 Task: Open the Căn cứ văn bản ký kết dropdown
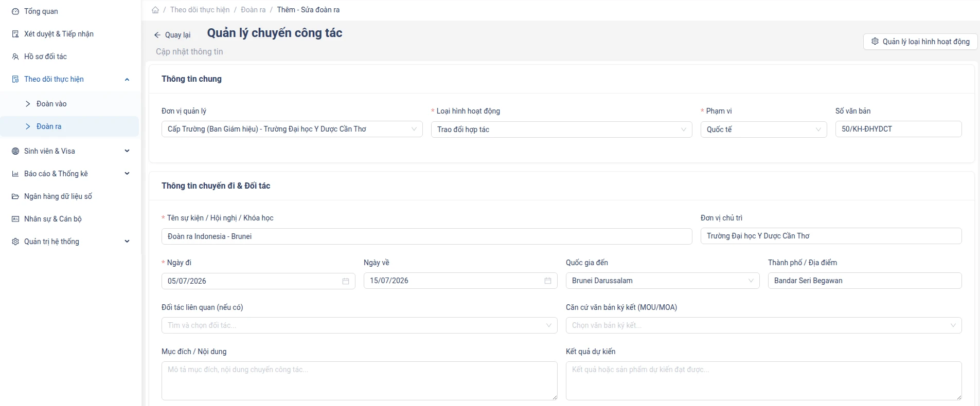pos(763,325)
